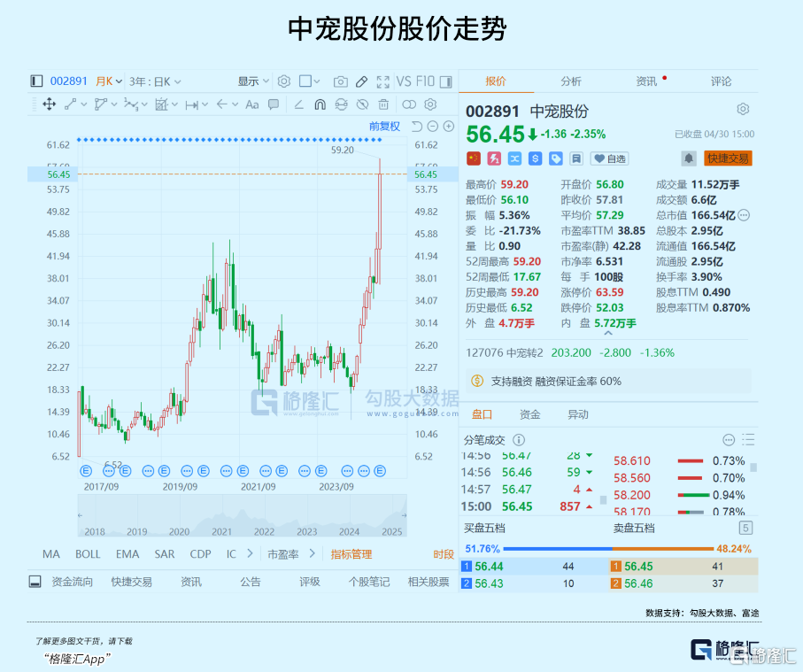
Task: Select the polygon shape drawing tool
Action: click(101, 104)
